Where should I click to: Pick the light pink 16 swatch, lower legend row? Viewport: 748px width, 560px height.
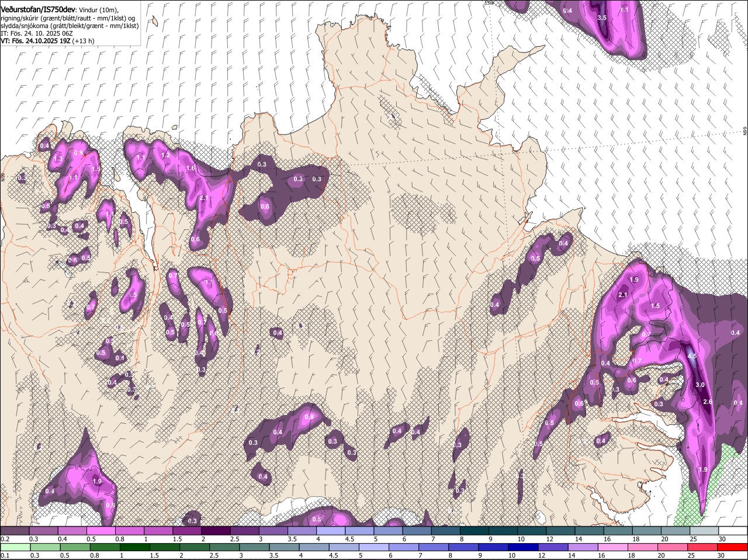coord(615,547)
